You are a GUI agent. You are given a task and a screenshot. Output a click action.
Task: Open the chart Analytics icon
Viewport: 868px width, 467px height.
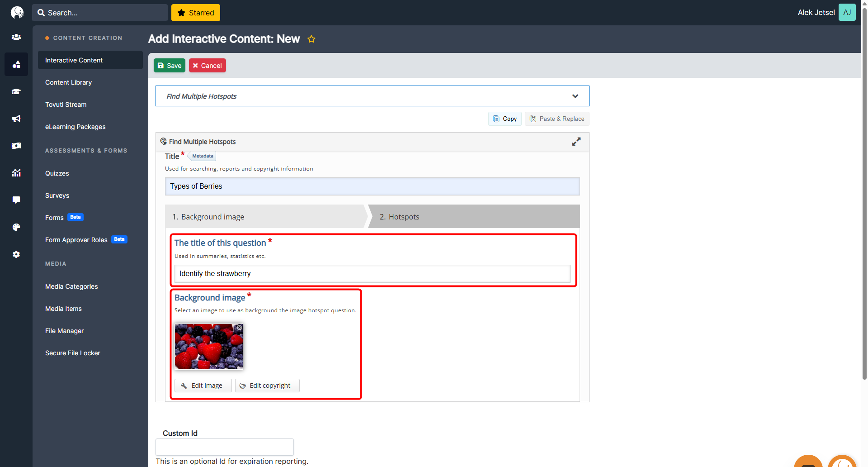coord(16,173)
